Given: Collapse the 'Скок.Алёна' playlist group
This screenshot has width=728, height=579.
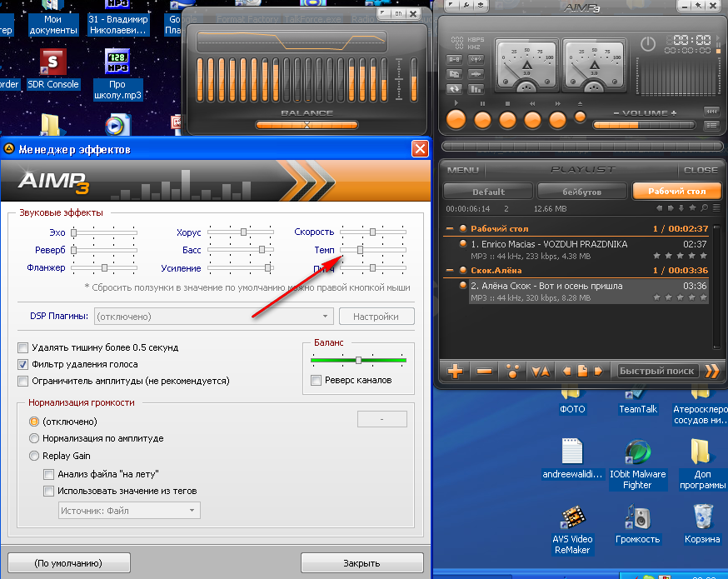Looking at the screenshot, I should coord(450,270).
